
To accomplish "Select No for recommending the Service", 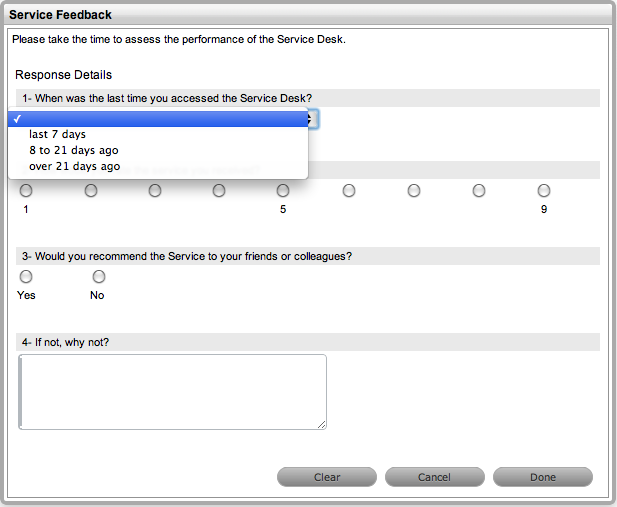I will coord(99,276).
